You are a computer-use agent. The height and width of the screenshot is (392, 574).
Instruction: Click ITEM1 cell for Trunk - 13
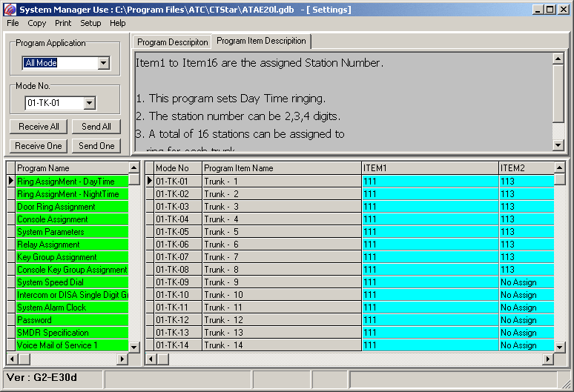click(430, 333)
